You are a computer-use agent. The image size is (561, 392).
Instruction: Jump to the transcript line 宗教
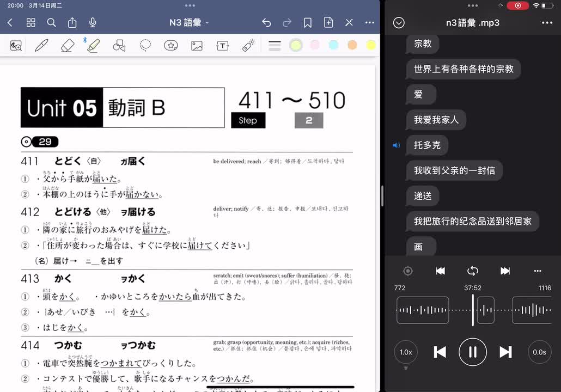tap(423, 44)
